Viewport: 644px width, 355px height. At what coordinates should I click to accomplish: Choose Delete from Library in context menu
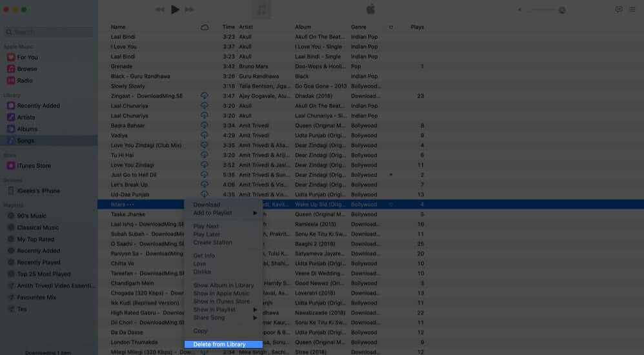coord(223,344)
